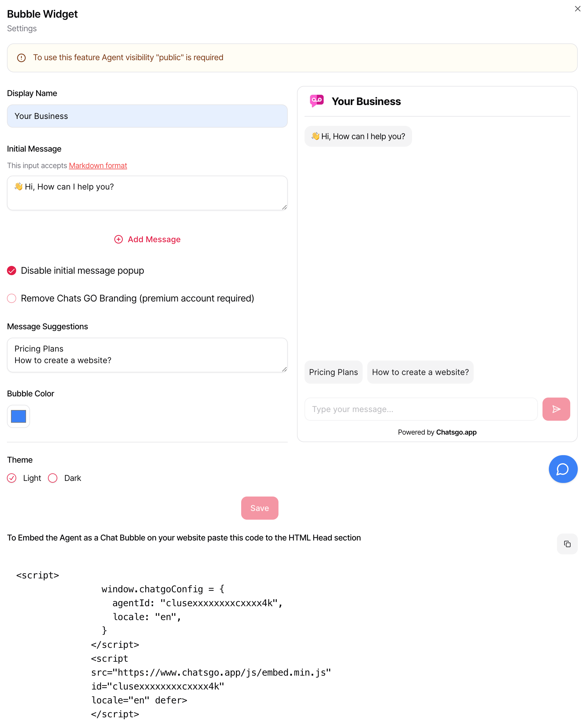Image resolution: width=585 pixels, height=728 pixels.
Task: Open the Bubble Color swatch picker
Action: (19, 416)
